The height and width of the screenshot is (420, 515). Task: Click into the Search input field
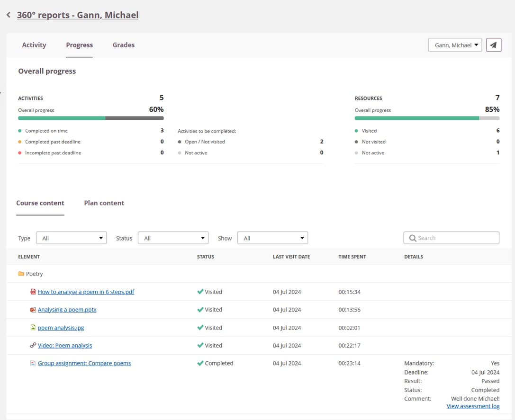(456, 238)
